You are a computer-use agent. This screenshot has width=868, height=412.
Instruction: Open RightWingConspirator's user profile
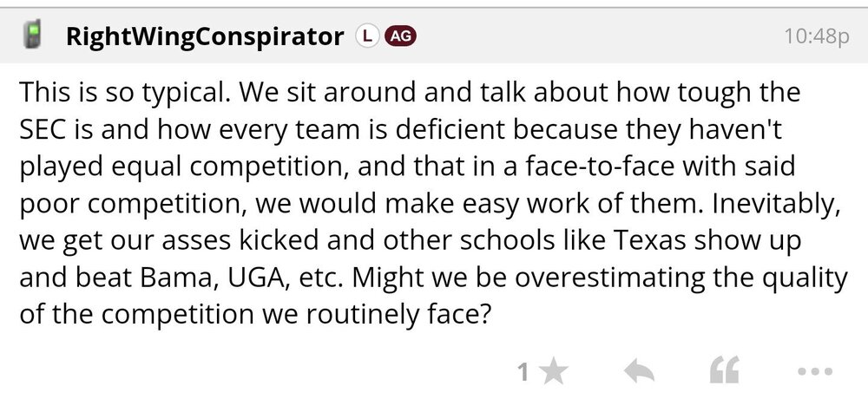pos(205,36)
